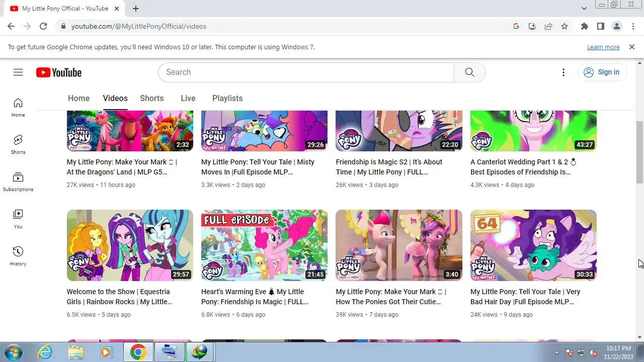The image size is (644, 362).
Task: Open Heart's Warming Eve video title
Action: point(255,297)
